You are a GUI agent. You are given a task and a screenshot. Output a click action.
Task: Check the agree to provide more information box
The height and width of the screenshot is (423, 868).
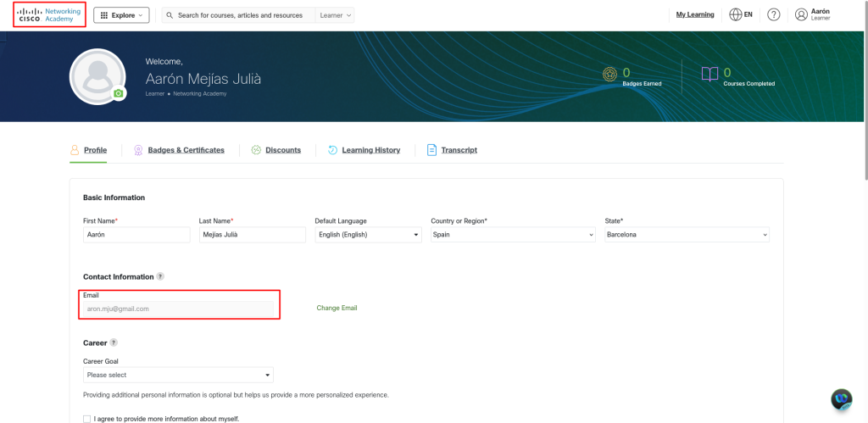click(87, 419)
